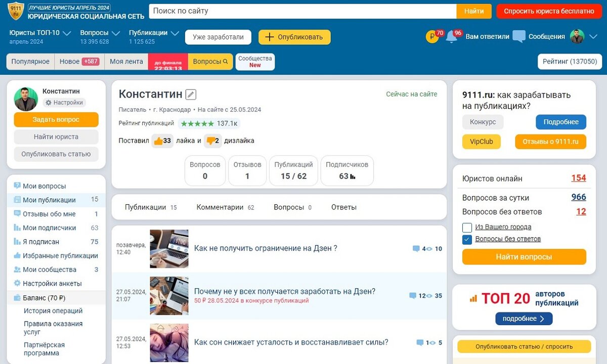Click the Рейтинг (137050) button

[570, 62]
